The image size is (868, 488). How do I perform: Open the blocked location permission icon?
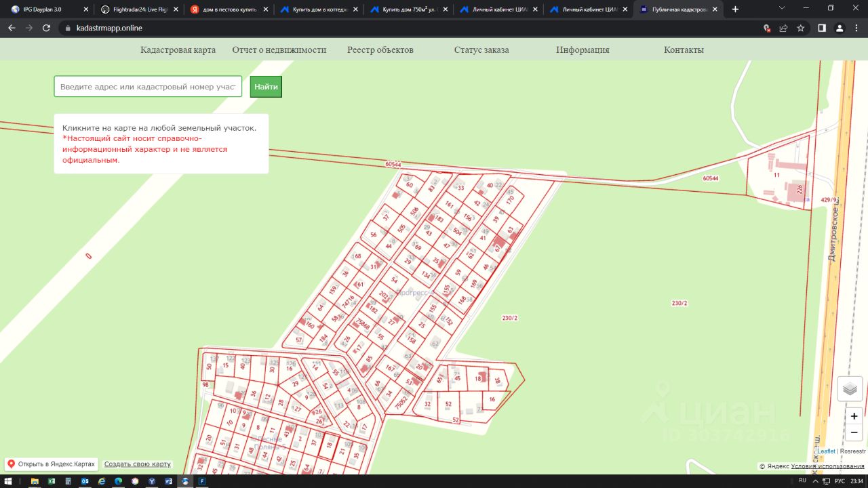[766, 28]
